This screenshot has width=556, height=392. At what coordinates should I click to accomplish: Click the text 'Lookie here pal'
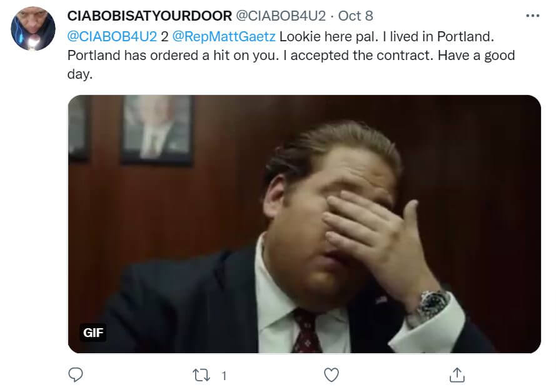pos(328,36)
